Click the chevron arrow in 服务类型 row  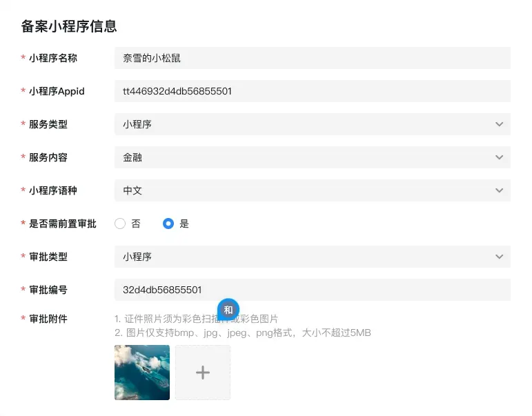coord(500,124)
